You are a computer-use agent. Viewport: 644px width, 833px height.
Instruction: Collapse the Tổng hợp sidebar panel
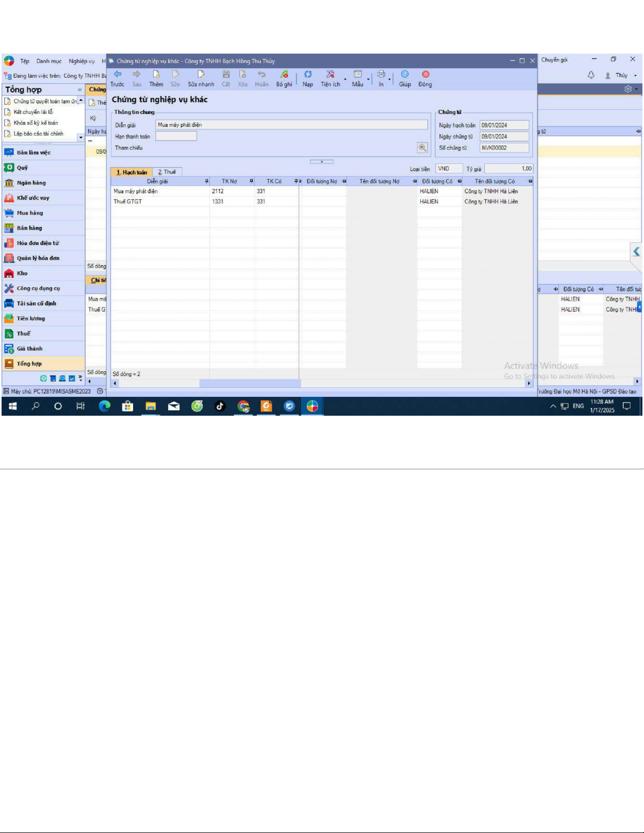click(x=80, y=90)
